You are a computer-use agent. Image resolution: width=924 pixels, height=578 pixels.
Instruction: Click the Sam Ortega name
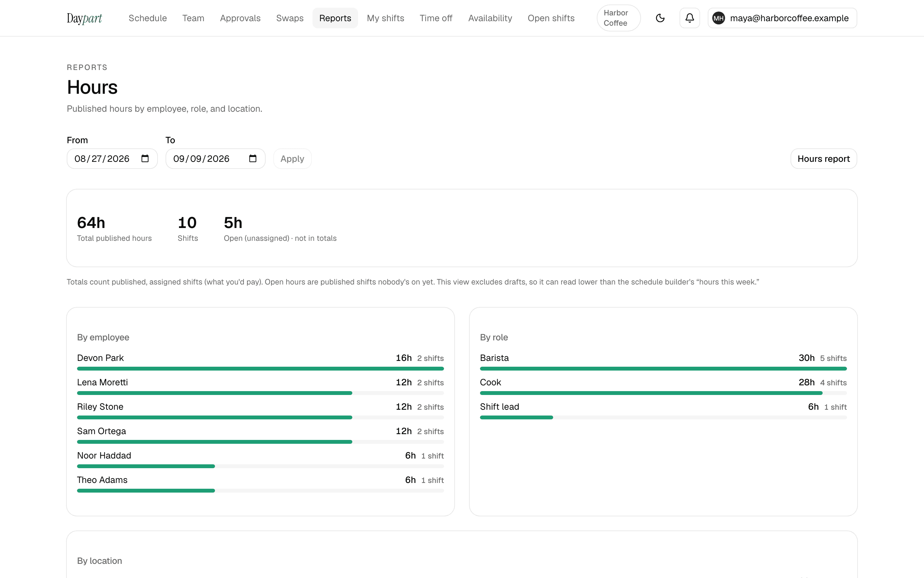[x=102, y=431]
